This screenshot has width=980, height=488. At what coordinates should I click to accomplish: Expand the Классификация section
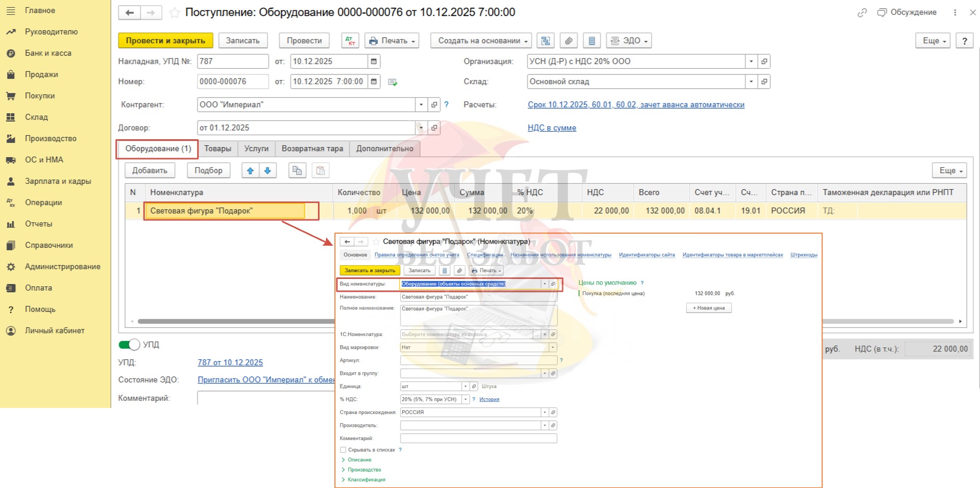[366, 480]
